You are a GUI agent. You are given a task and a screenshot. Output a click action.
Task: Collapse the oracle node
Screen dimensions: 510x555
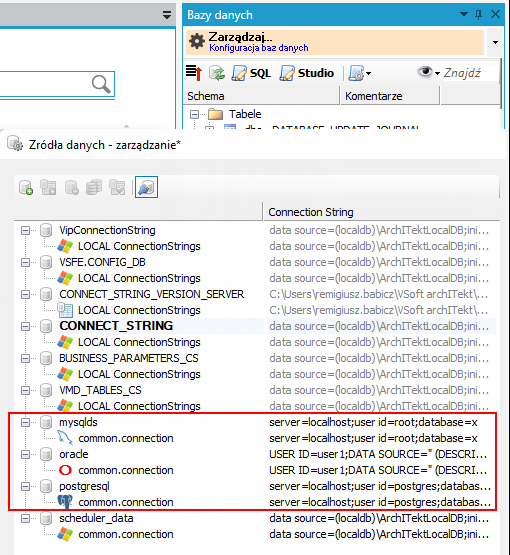[25, 454]
